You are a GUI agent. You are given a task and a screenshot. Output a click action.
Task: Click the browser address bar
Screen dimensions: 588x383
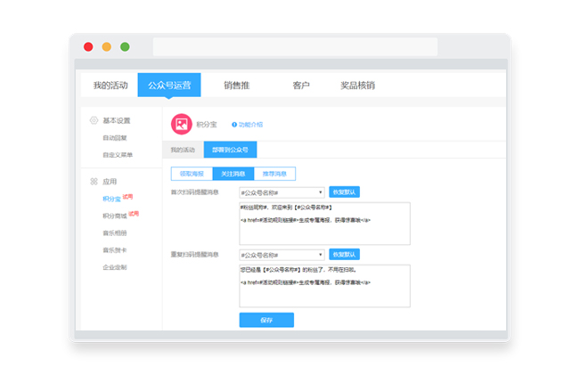tap(295, 47)
